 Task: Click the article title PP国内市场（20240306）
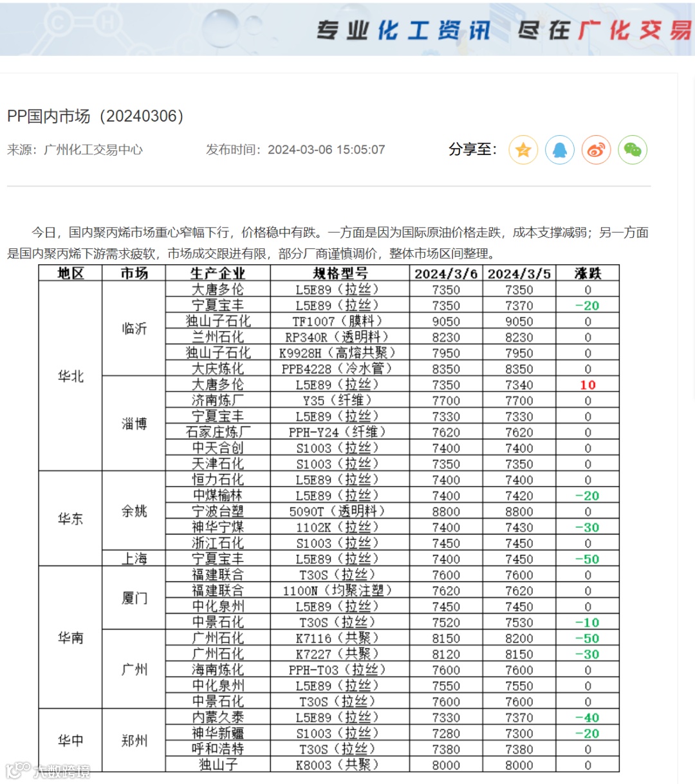pos(95,116)
